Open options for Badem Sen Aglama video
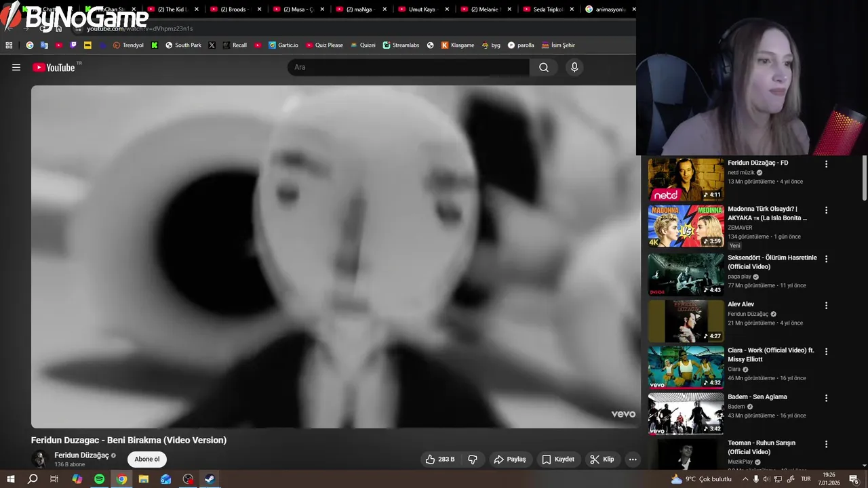The width and height of the screenshot is (868, 488). coord(826,398)
